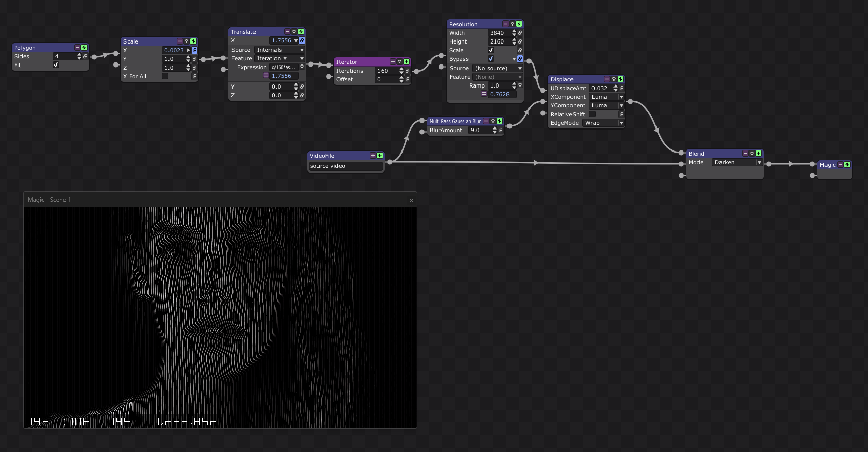Collapse the Bypass parameter disclosure arrow
868x452 pixels.
point(514,59)
